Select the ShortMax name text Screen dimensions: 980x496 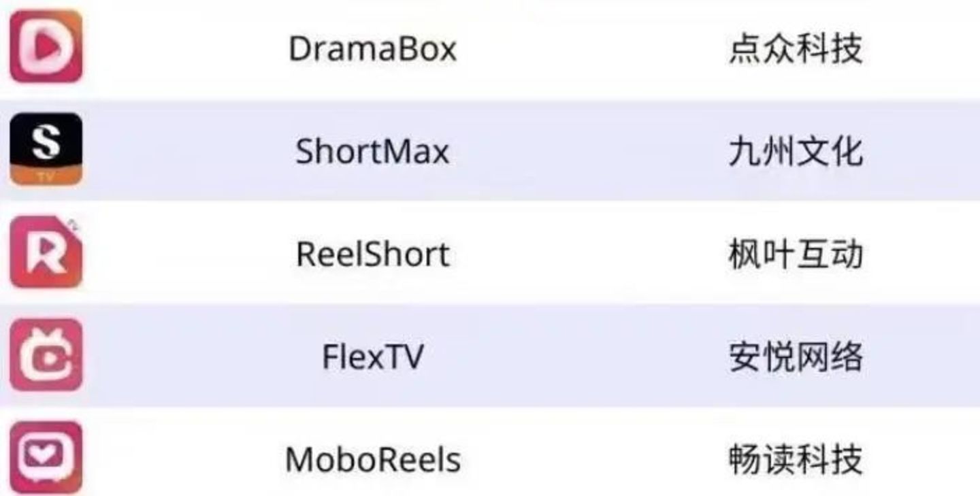point(372,151)
